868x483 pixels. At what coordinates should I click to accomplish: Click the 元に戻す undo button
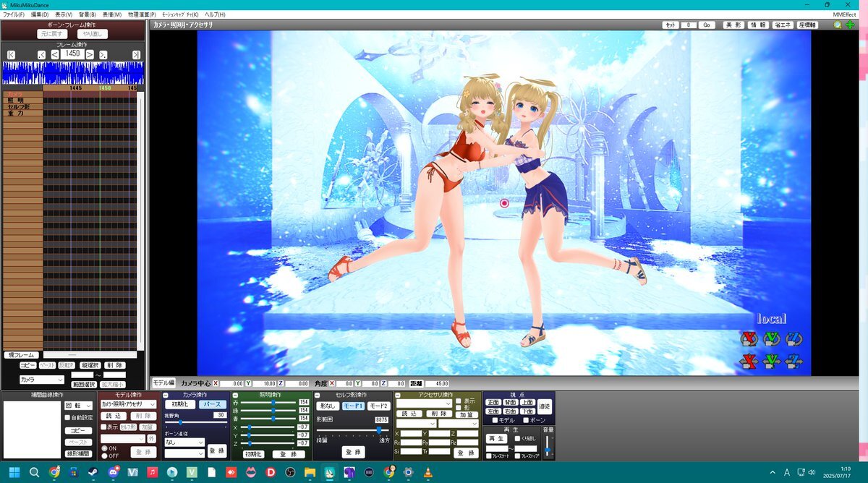click(53, 34)
